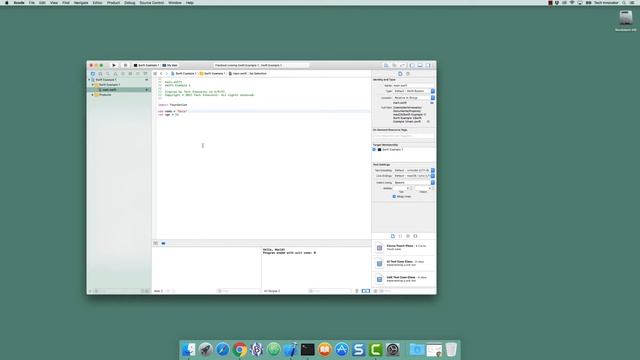This screenshot has height=360, width=640.
Task: Toggle the Utilities panel visibility
Action: [x=428, y=65]
